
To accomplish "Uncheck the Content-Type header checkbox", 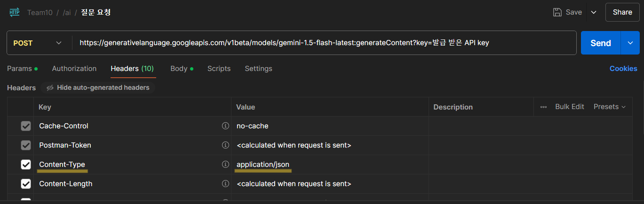I will point(26,165).
